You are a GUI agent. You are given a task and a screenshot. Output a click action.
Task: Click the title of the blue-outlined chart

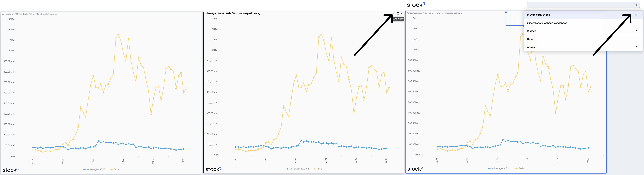pyautogui.click(x=434, y=13)
